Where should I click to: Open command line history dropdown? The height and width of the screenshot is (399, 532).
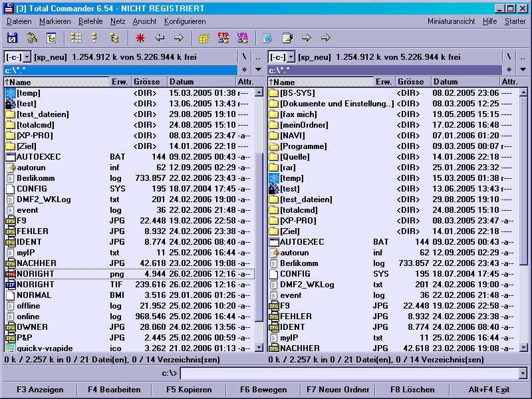click(x=523, y=374)
